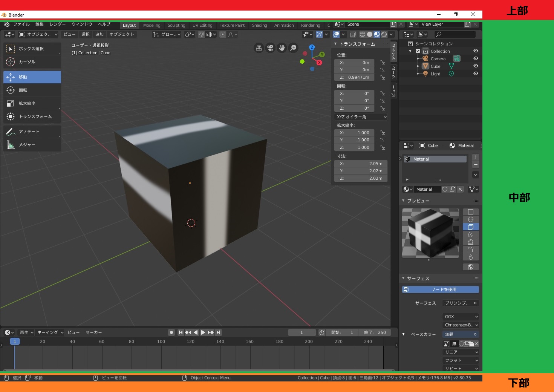Viewport: 554px width, 392px height.
Task: Click the X axis on navigation gizmo
Action: click(319, 63)
